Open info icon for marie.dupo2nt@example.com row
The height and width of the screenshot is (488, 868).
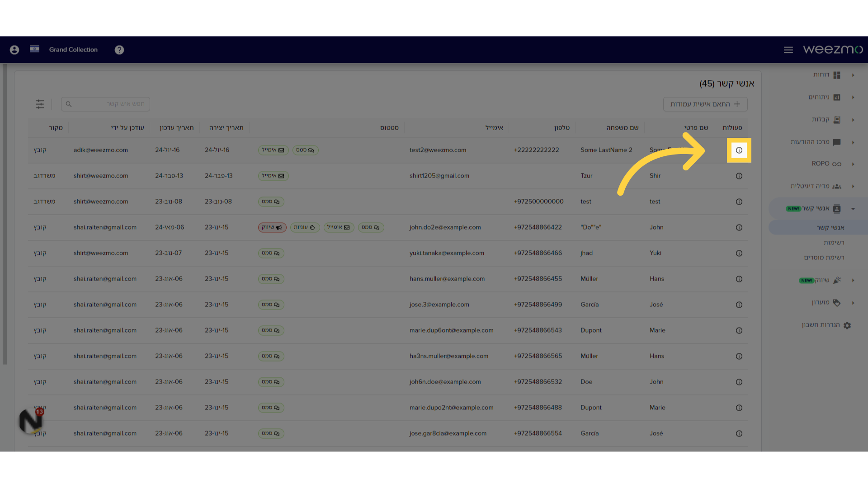point(739,408)
